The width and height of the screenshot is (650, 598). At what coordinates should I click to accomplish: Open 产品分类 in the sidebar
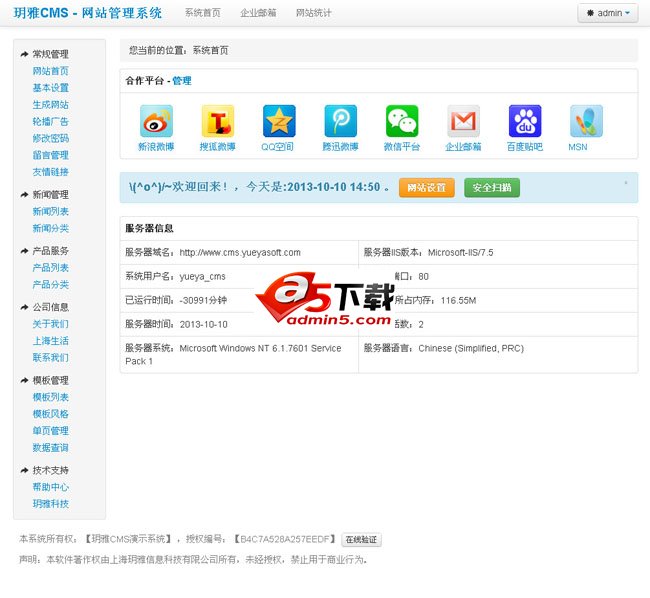tap(51, 285)
